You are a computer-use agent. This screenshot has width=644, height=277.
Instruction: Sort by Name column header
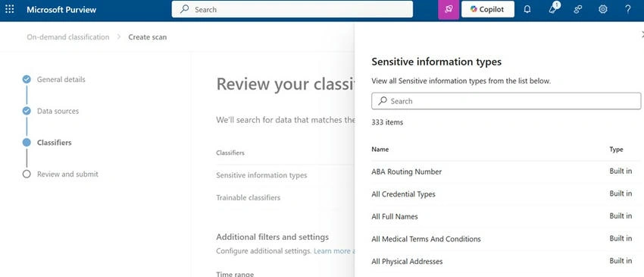(x=380, y=150)
